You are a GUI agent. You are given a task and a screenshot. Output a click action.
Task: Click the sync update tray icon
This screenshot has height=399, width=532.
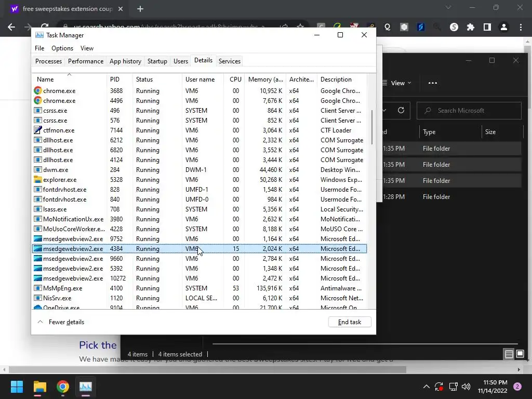(439, 387)
